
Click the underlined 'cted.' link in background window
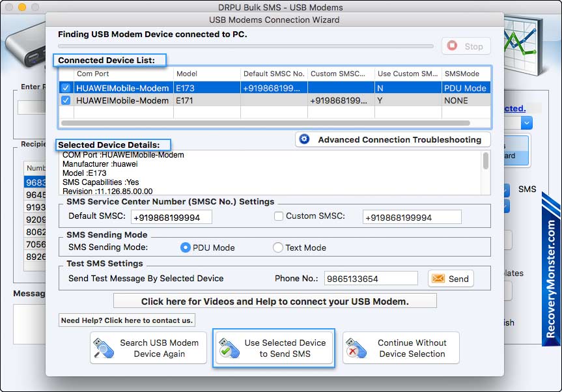click(515, 108)
